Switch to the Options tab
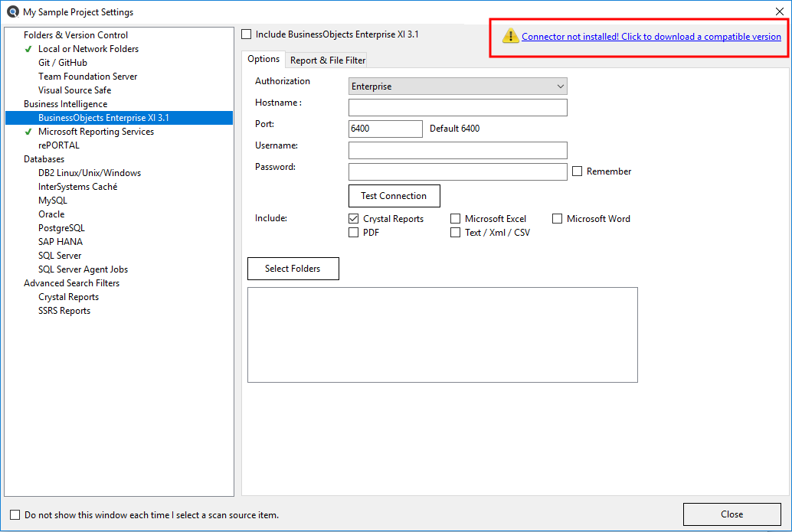The image size is (792, 532). (263, 59)
